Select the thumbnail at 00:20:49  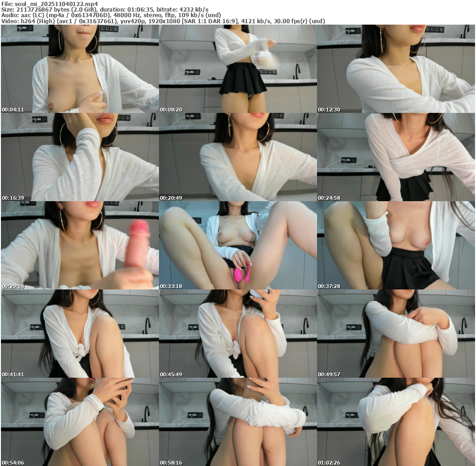point(238,157)
